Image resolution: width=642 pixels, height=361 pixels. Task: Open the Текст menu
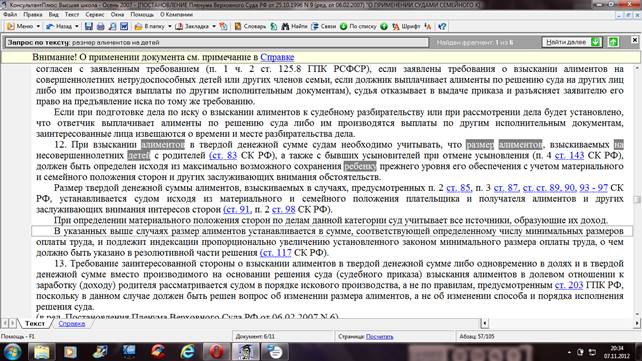72,14
